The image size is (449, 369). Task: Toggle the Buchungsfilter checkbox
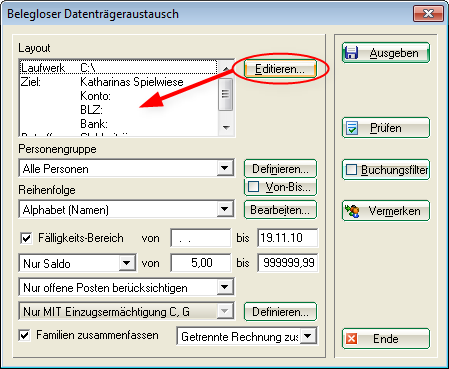click(351, 169)
